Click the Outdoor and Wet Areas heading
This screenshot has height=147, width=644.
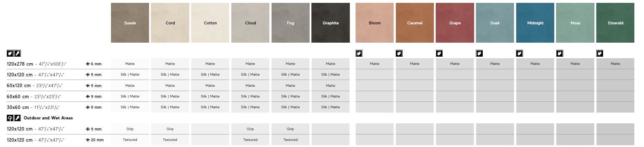point(48,118)
